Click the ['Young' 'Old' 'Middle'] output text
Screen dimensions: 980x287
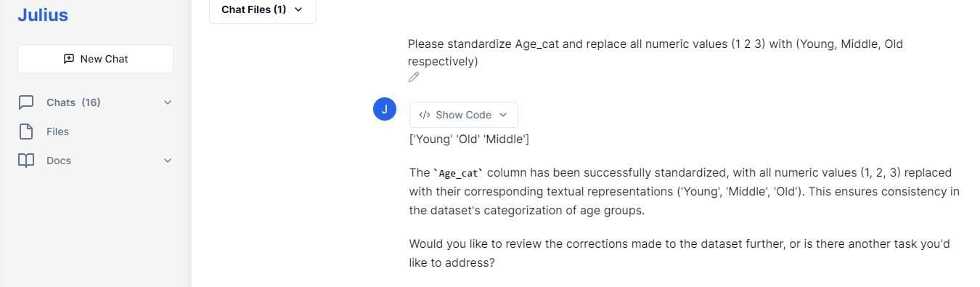(x=469, y=139)
